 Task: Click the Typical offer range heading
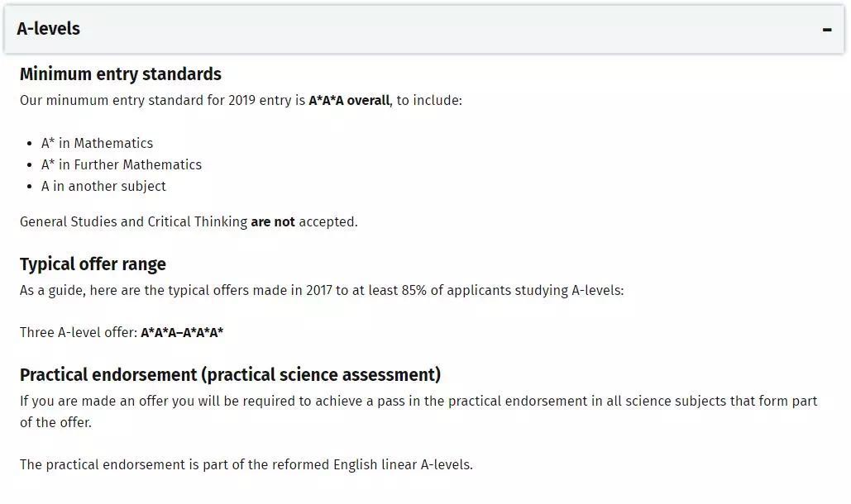point(93,264)
